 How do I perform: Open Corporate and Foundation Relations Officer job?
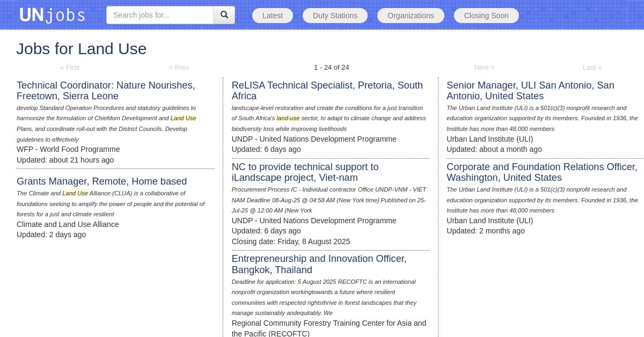542,172
